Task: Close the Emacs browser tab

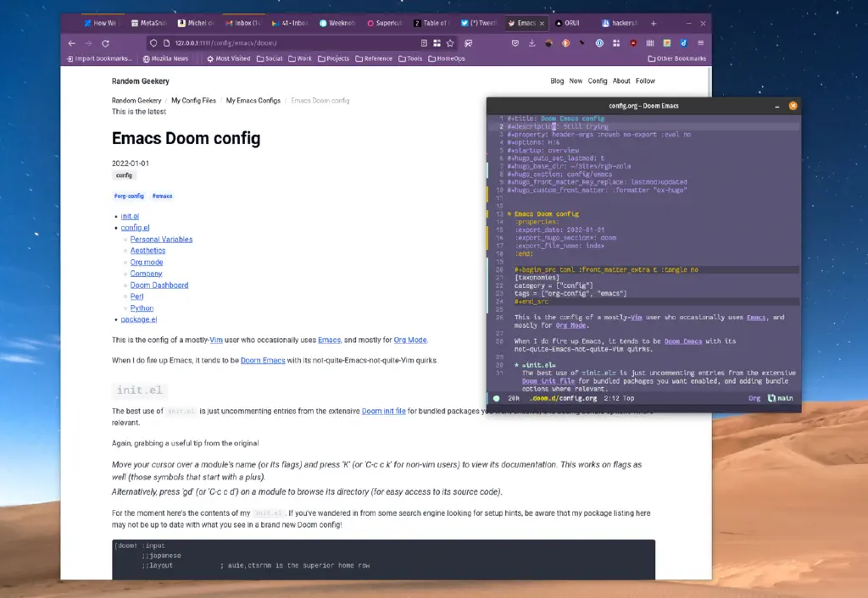Action: (x=542, y=23)
